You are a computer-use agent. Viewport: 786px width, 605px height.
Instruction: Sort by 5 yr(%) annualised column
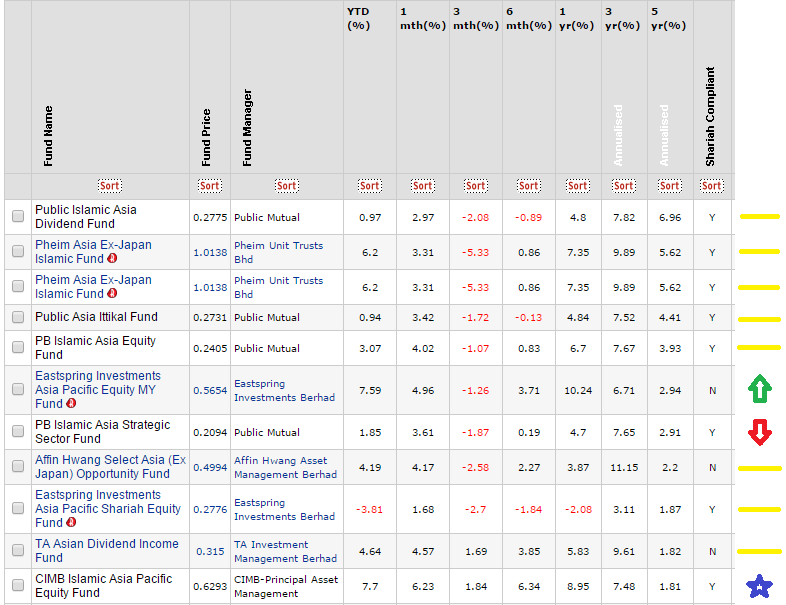coord(670,186)
